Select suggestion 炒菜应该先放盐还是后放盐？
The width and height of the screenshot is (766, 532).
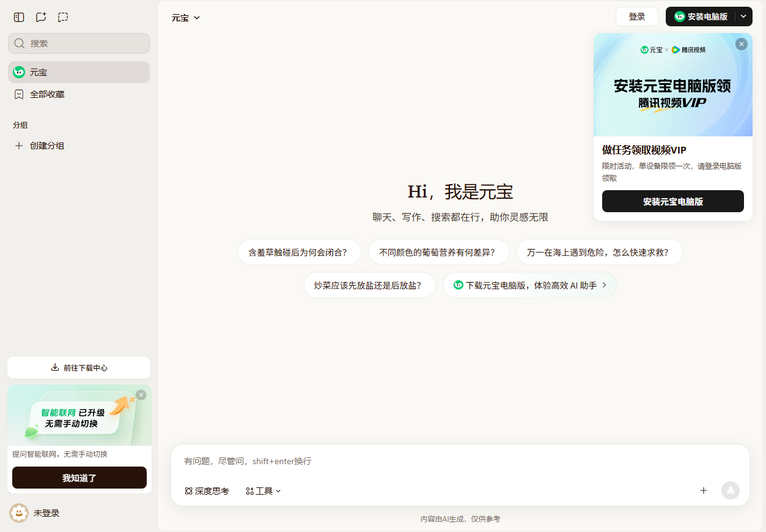(x=370, y=285)
